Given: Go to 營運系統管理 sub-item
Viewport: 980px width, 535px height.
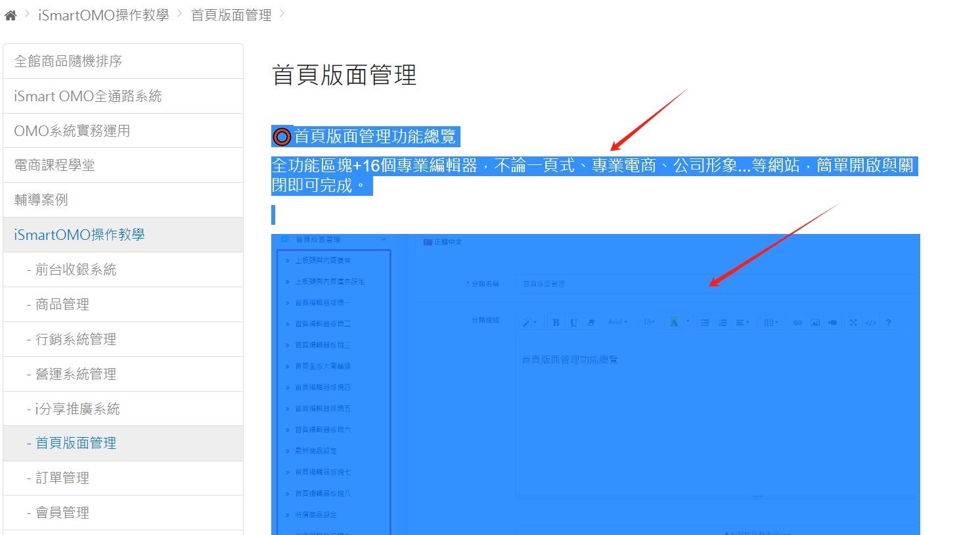Looking at the screenshot, I should [x=123, y=374].
